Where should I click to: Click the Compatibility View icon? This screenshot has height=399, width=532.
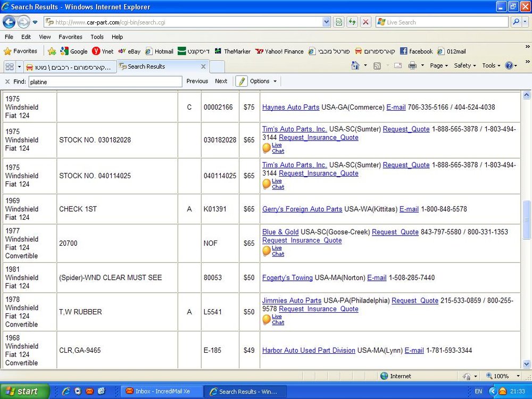click(338, 22)
